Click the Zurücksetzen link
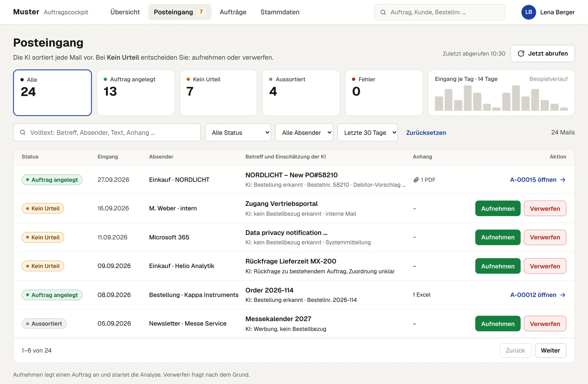 (x=426, y=133)
